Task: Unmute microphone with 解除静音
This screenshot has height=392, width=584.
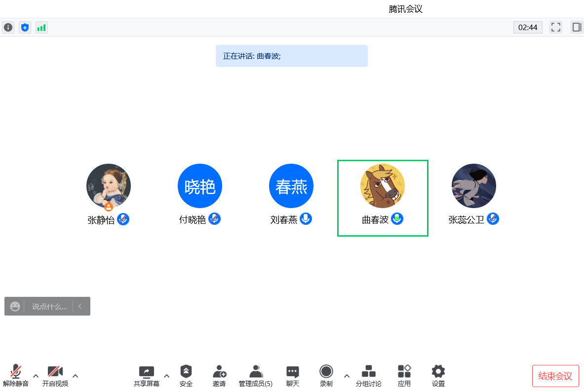Action: coord(16,376)
